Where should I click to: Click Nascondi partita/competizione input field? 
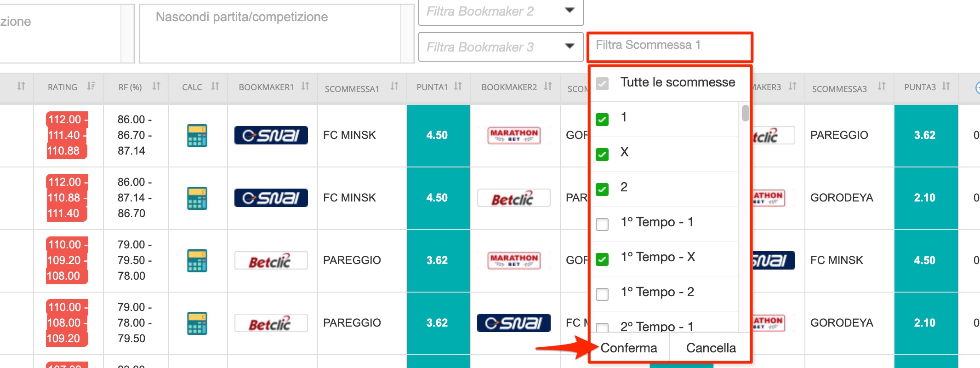[270, 34]
